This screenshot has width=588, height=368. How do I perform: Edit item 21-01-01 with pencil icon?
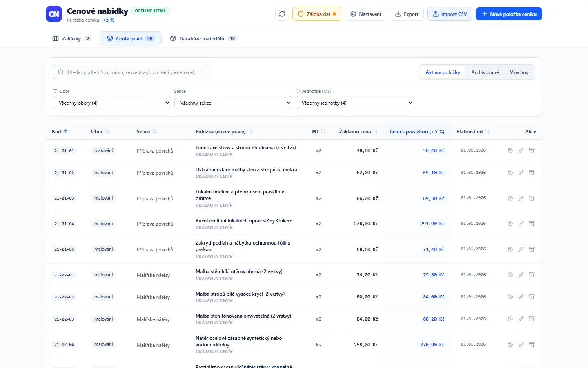521,150
